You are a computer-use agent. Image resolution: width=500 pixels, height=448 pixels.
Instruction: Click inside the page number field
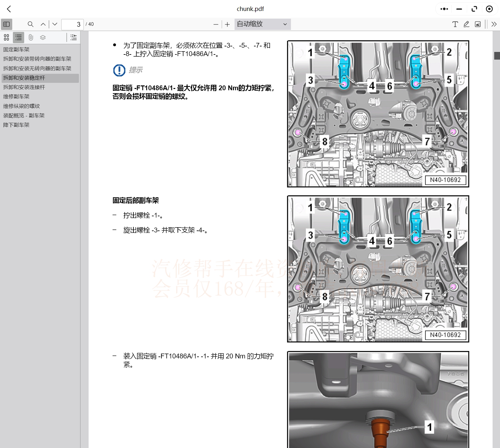point(72,24)
